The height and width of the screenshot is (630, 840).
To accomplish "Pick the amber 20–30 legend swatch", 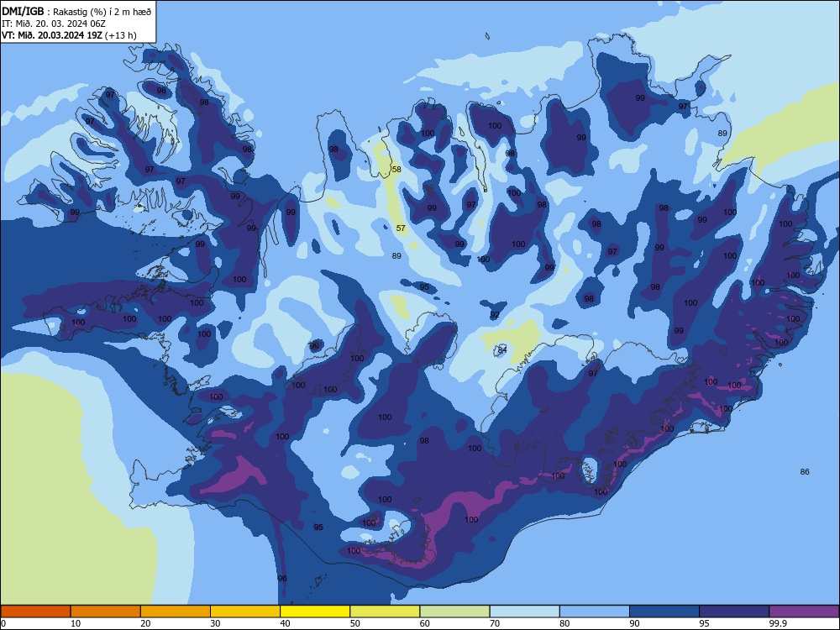I will tap(176, 612).
